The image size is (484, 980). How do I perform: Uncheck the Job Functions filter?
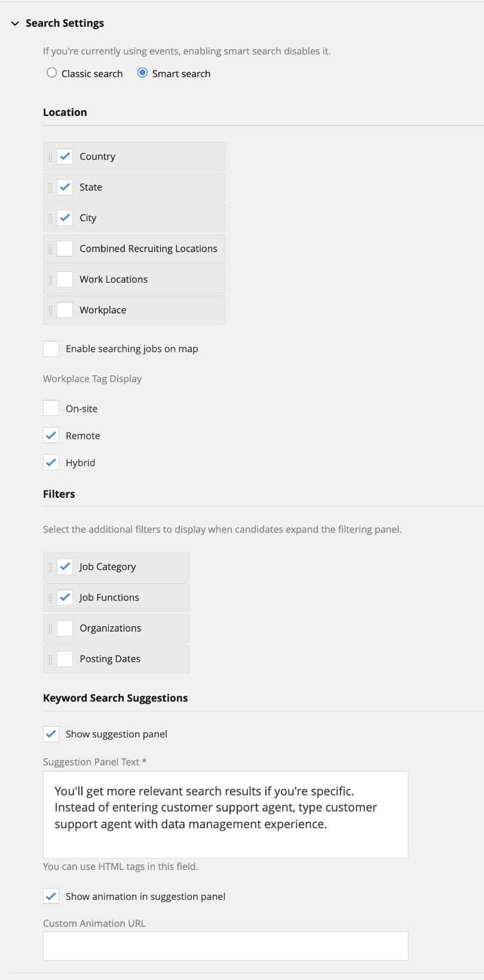[65, 597]
